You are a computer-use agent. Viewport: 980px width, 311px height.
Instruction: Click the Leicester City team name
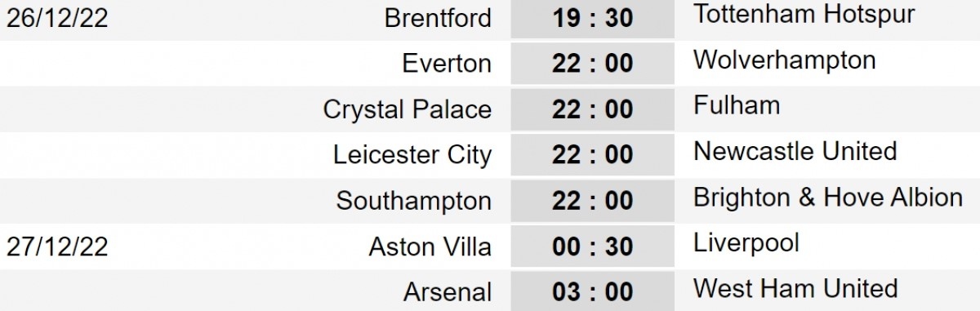[413, 154]
